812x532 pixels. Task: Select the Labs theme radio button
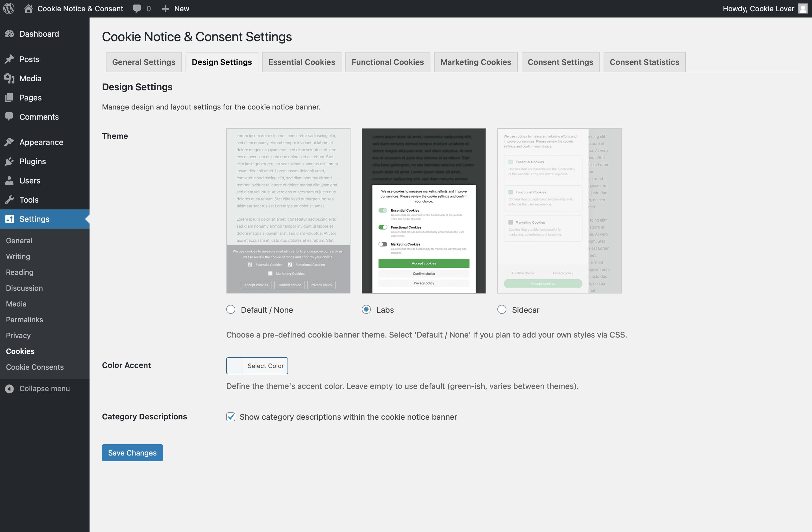(x=366, y=309)
